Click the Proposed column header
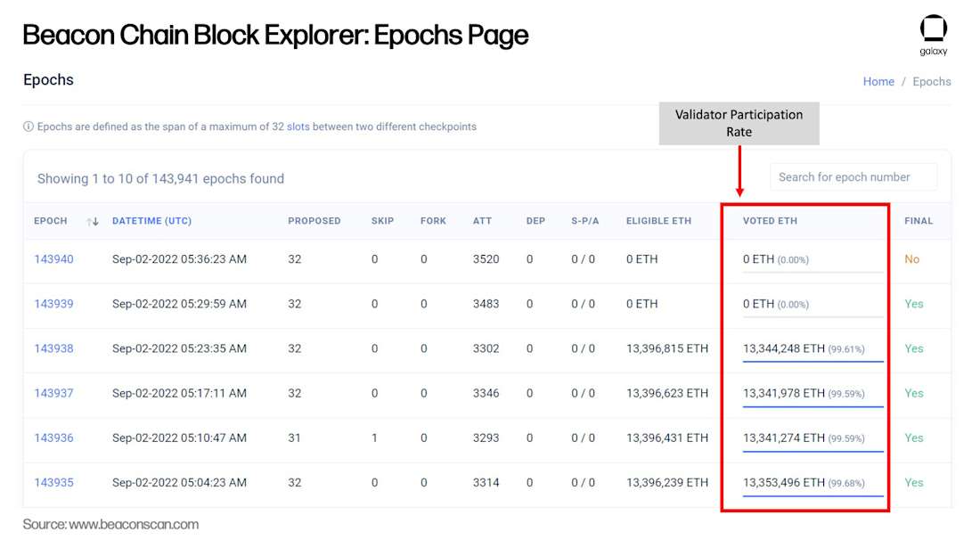Screen dimensions: 980x548 [x=314, y=221]
